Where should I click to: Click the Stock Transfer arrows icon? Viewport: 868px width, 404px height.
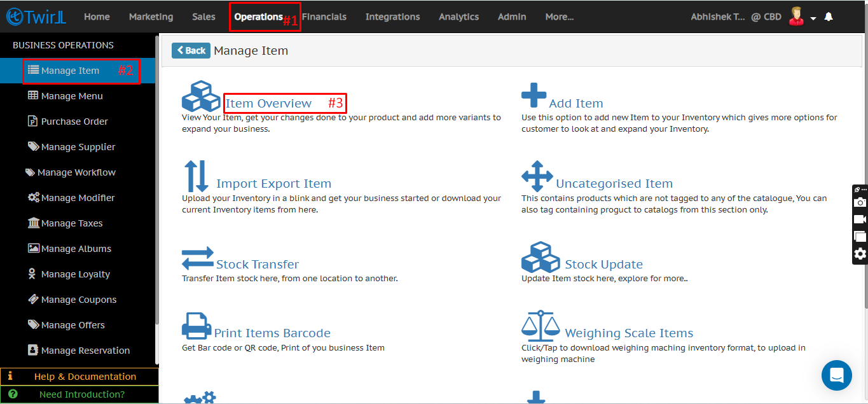tap(197, 258)
